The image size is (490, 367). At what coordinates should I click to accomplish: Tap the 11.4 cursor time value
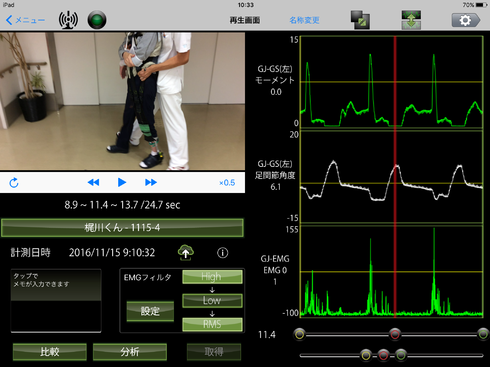267,335
